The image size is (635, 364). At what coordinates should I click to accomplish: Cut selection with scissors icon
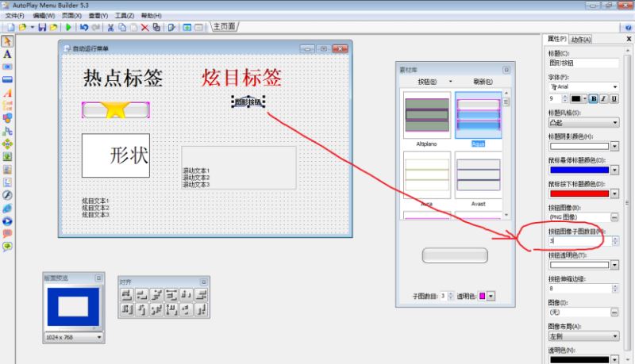click(x=110, y=27)
